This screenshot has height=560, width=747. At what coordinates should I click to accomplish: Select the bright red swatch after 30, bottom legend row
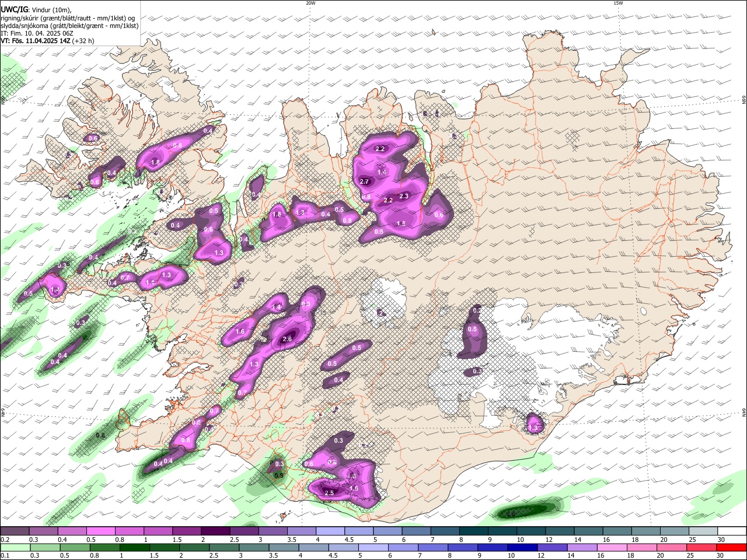(731, 548)
